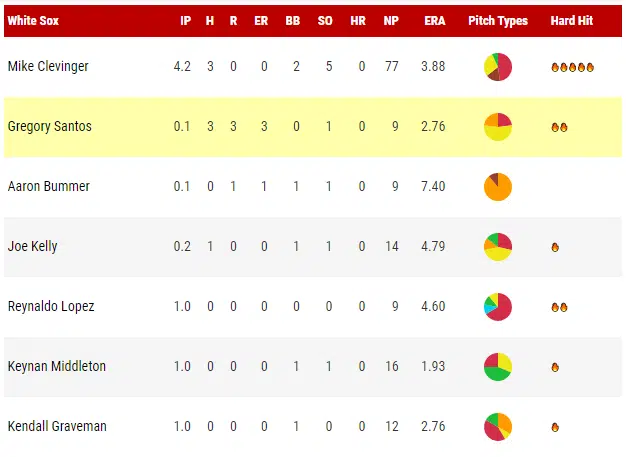The width and height of the screenshot is (626, 457).
Task: Click Mike Clevinger's hard hit flame icons
Action: click(573, 68)
